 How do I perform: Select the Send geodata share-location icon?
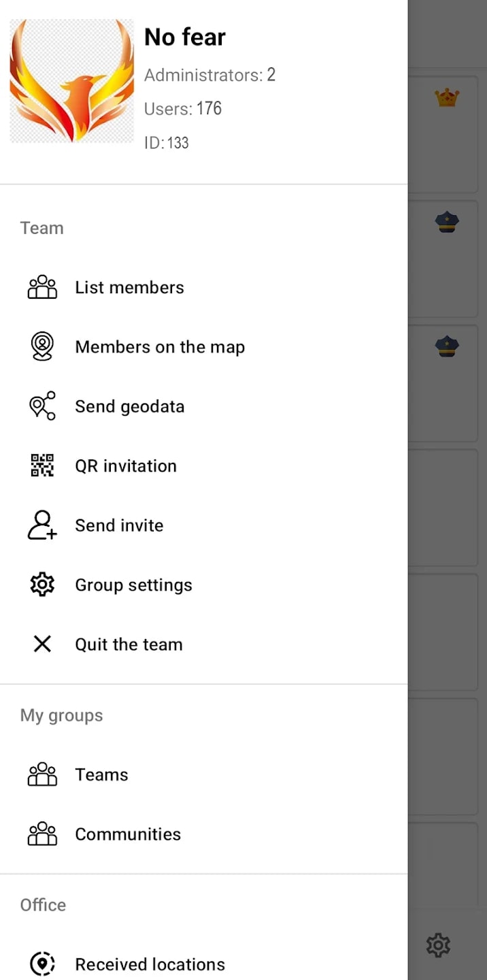42,406
